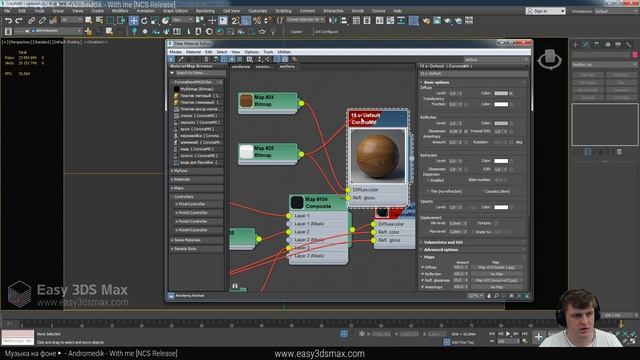
Task: Click the zoom magnifier in Material Editor status bar
Action: click(496, 296)
